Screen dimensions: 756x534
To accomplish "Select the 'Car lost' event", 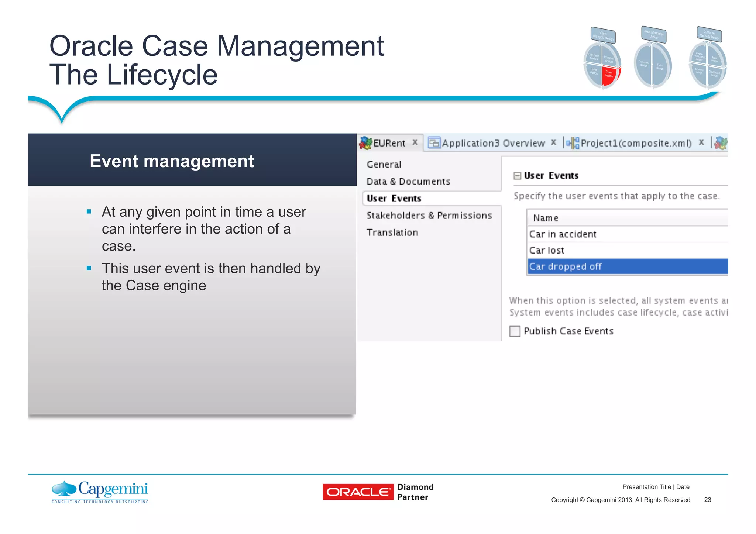I will click(x=628, y=251).
